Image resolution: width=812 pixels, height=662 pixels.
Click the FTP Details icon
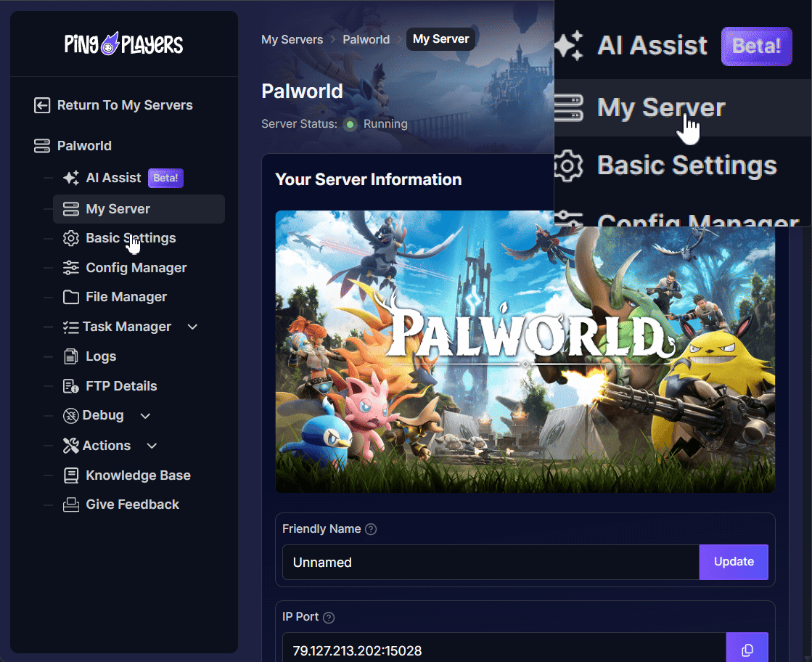click(71, 386)
